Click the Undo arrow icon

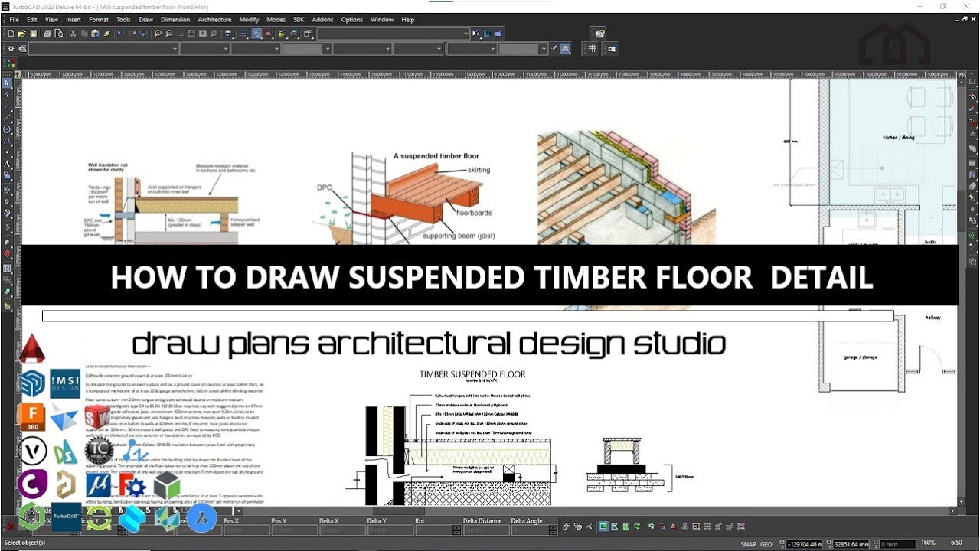[121, 34]
